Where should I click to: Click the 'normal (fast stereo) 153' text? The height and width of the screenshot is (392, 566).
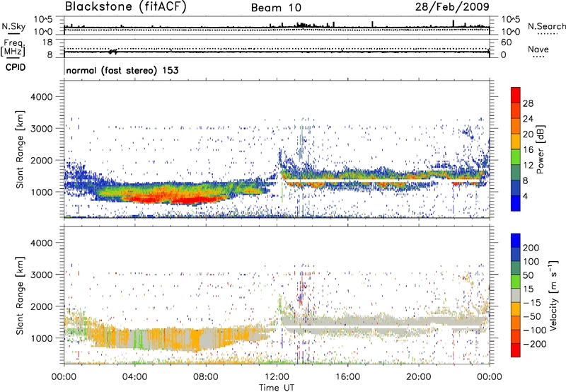(x=122, y=70)
